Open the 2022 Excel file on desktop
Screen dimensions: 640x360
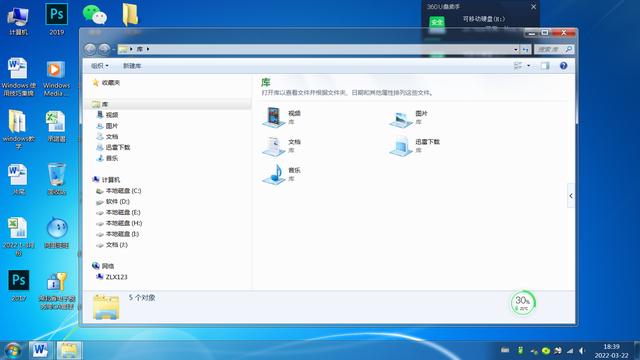(x=18, y=236)
